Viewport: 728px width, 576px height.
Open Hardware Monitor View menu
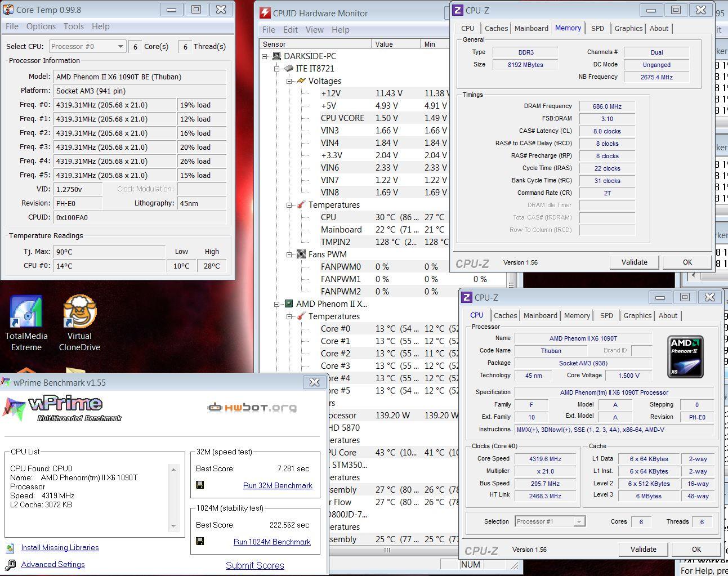coord(315,30)
